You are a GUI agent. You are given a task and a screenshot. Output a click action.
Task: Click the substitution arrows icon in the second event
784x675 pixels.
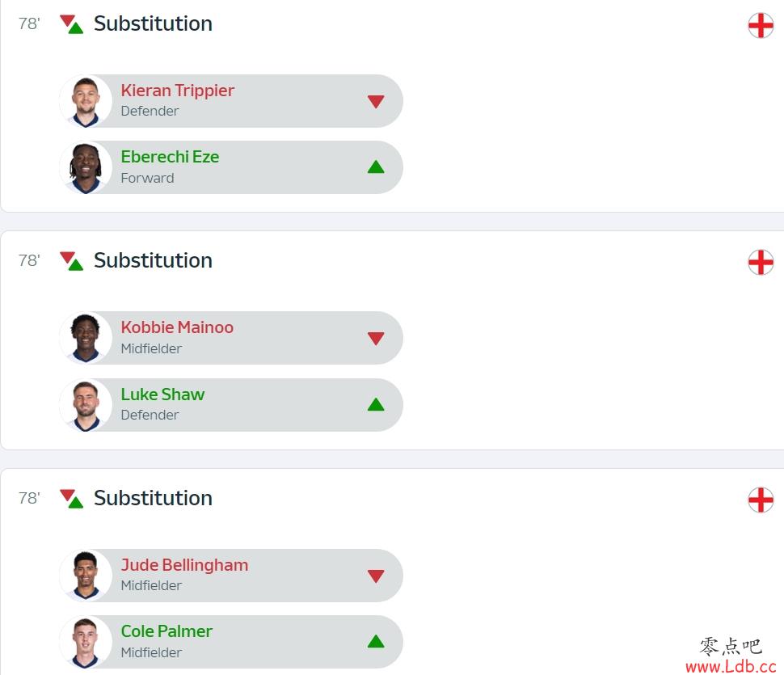pyautogui.click(x=71, y=261)
